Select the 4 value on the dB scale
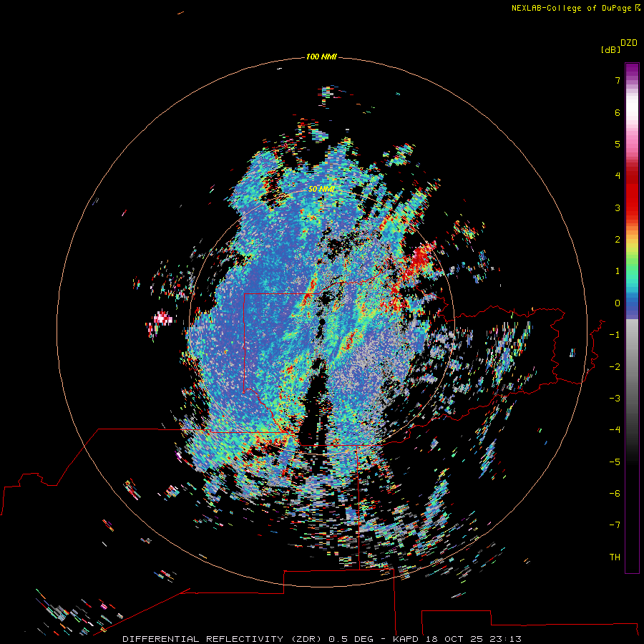Screen dimensions: 644x644 [x=618, y=176]
